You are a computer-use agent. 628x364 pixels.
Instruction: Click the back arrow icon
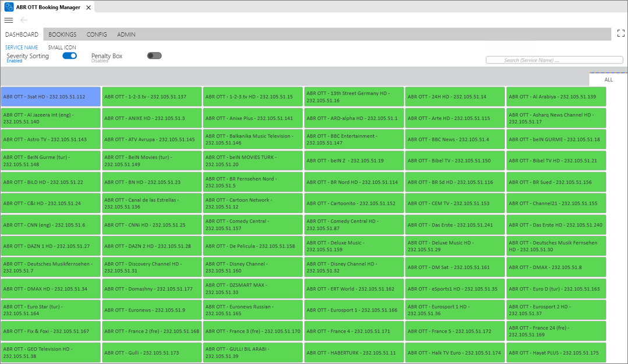(24, 20)
